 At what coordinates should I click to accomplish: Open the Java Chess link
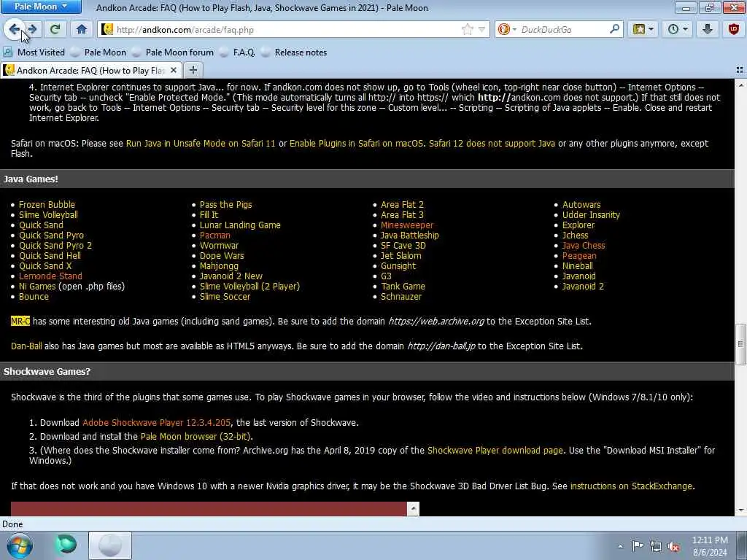point(584,245)
